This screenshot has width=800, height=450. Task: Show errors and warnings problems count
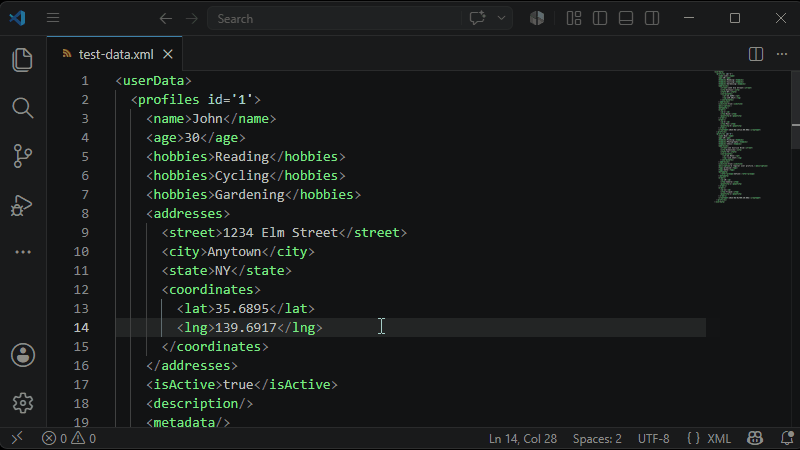click(x=69, y=439)
